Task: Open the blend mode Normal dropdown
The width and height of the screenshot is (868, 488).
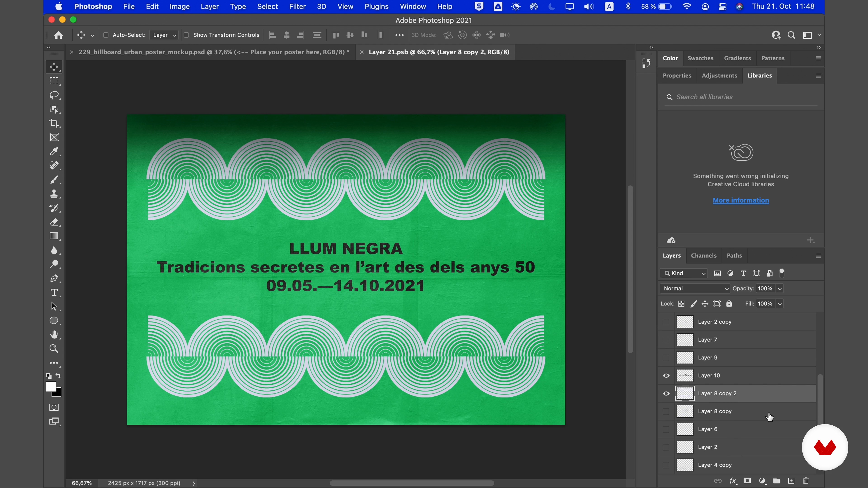Action: [695, 289]
